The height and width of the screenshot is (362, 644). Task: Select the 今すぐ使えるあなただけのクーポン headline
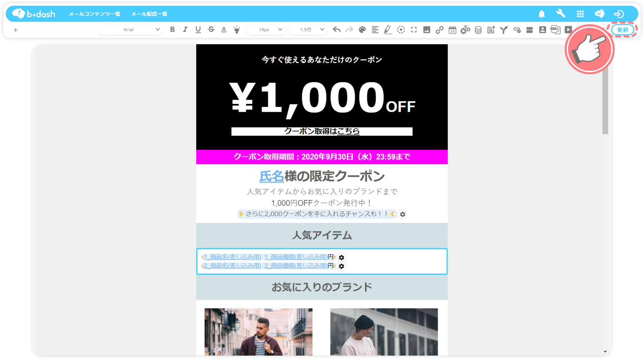coord(322,60)
